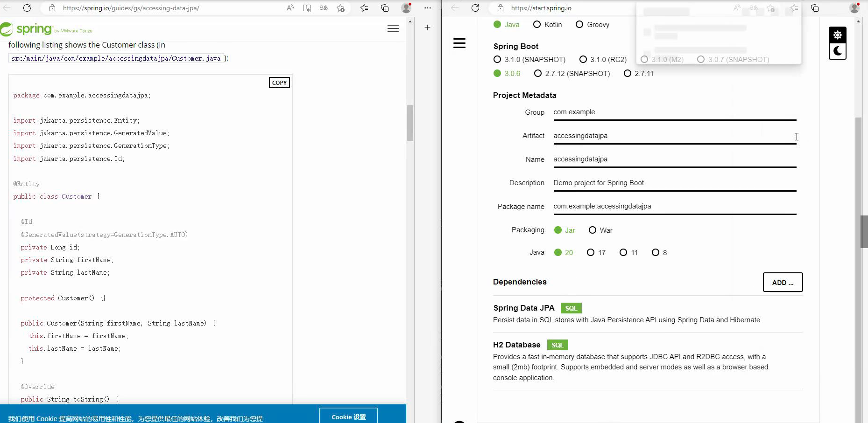Choose Spring Boot 3.1.0 (SNAPSHOT)
Viewport: 868px width, 423px height.
point(529,60)
